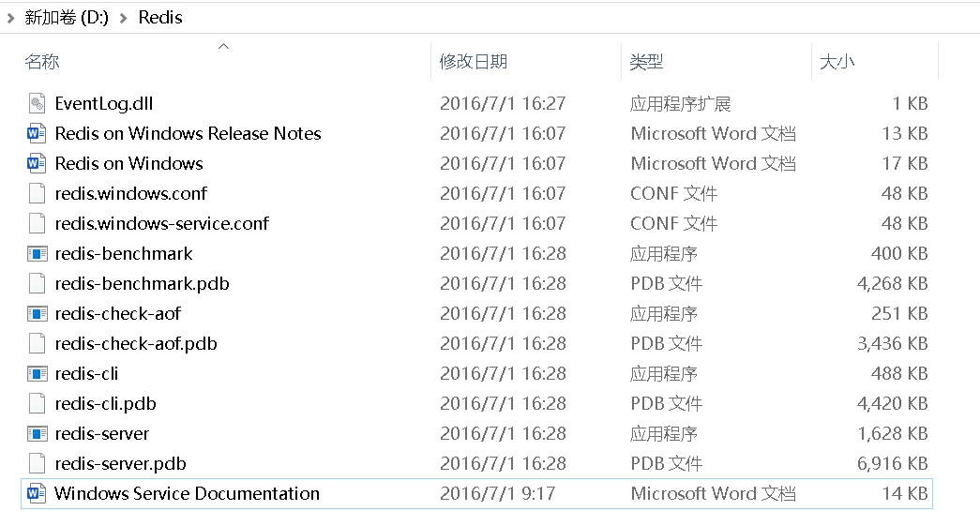980x526 pixels.
Task: Click the 488 KB size of redis-cli
Action: click(x=898, y=373)
